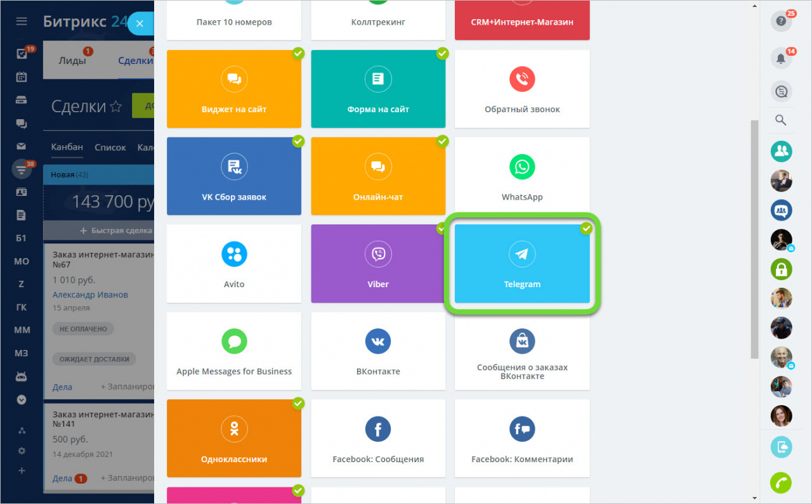Open the teal group chat avatar
This screenshot has height=504, width=812.
click(781, 151)
